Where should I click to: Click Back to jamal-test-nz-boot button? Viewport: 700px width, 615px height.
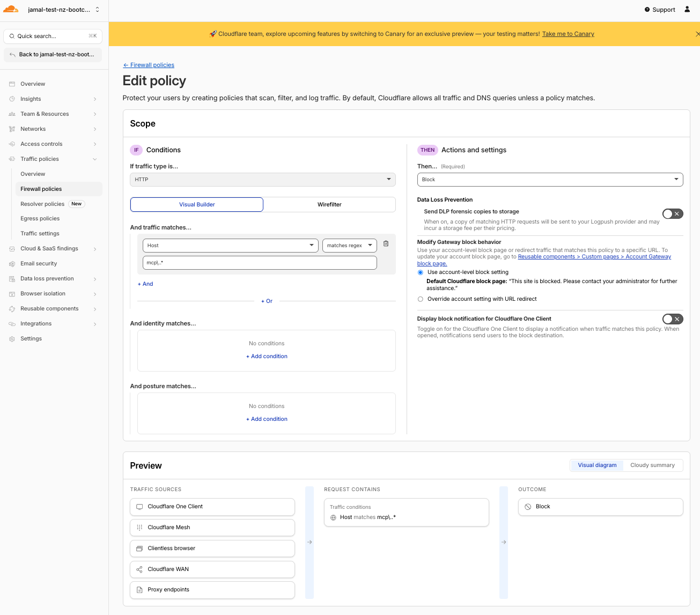pyautogui.click(x=53, y=55)
